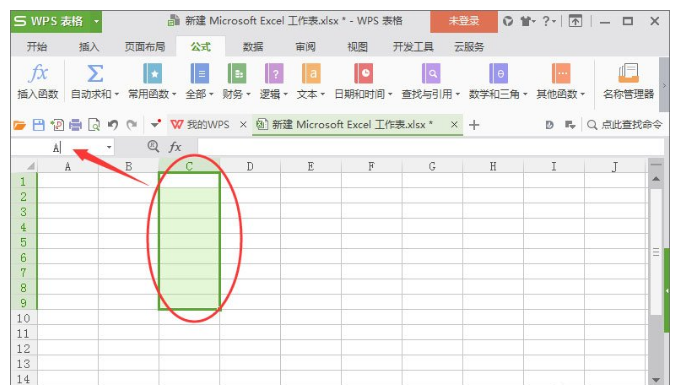This screenshot has width=674, height=385.
Task: Expand the AutoSum (自动求和) dropdown arrow
Action: point(116,94)
